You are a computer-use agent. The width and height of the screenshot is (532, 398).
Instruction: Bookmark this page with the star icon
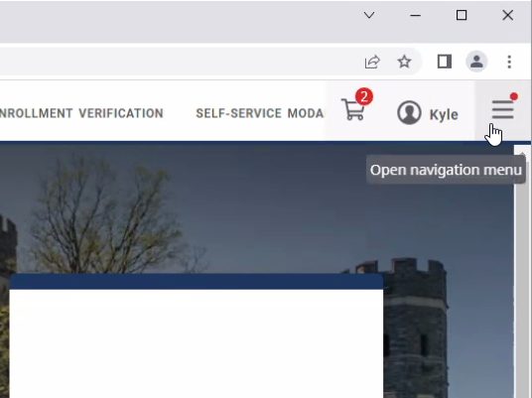404,62
